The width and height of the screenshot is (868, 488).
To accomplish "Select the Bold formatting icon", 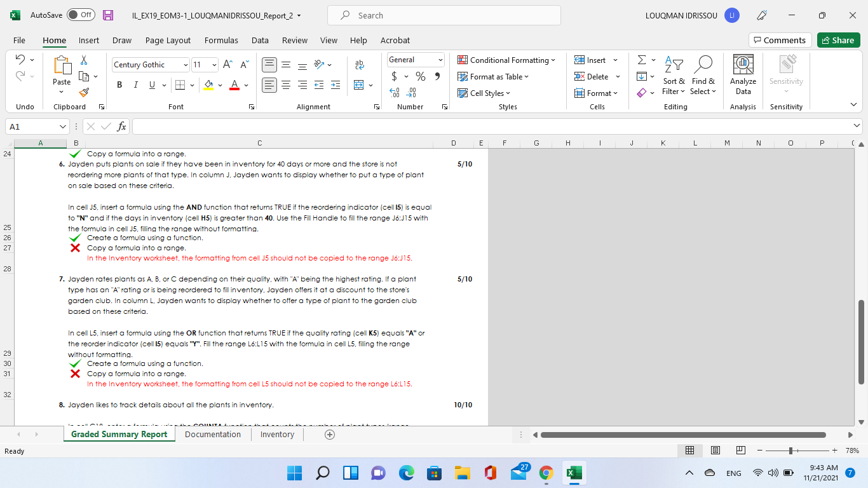I will point(119,85).
